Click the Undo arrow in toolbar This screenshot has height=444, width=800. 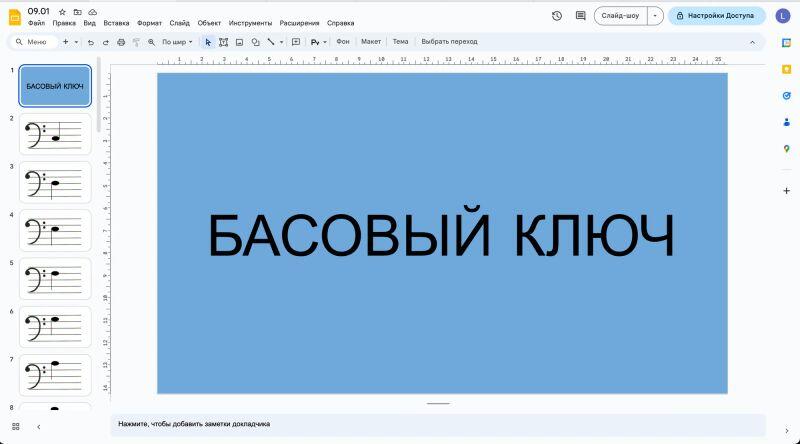(x=91, y=42)
